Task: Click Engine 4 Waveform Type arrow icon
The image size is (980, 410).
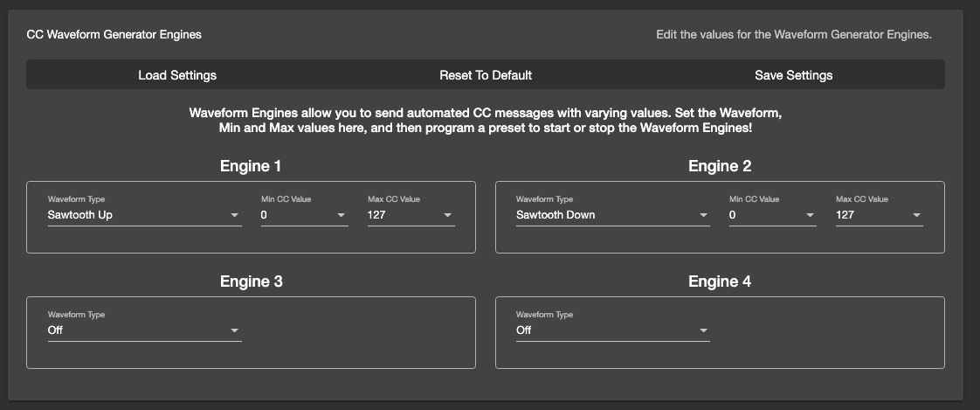Action: (x=702, y=330)
